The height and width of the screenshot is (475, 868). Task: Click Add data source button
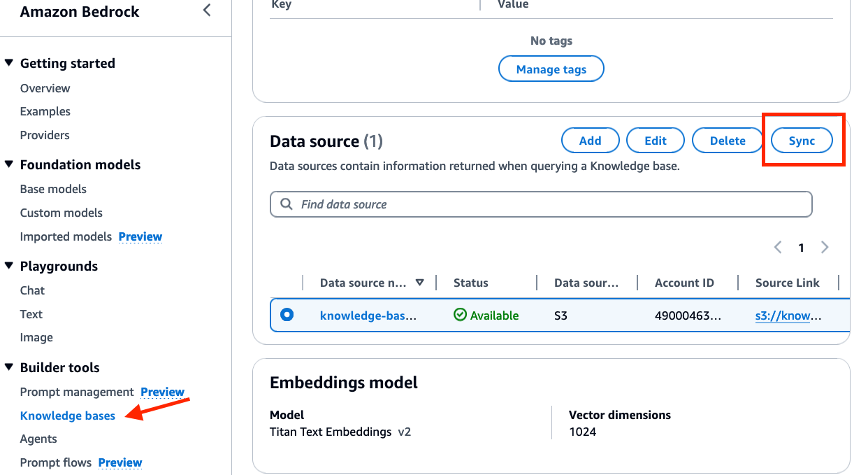point(591,141)
